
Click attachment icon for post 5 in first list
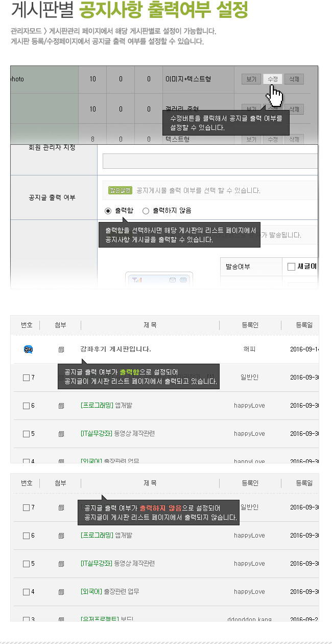61,434
